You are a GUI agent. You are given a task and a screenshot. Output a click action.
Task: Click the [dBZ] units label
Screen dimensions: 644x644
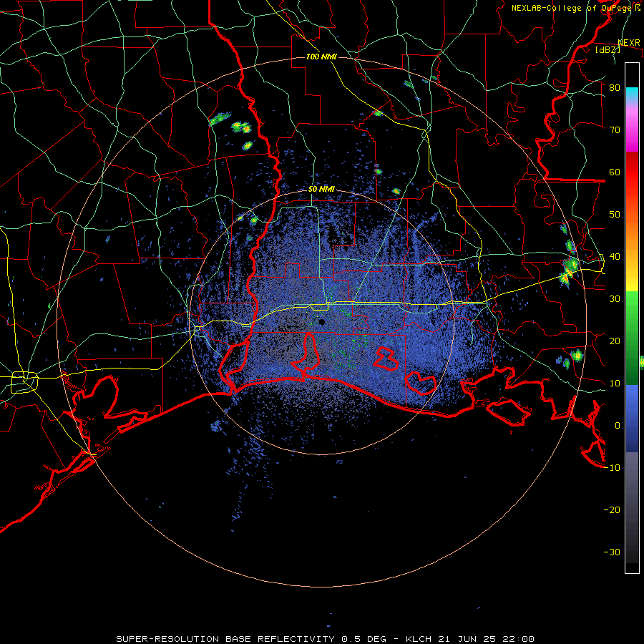coord(608,49)
